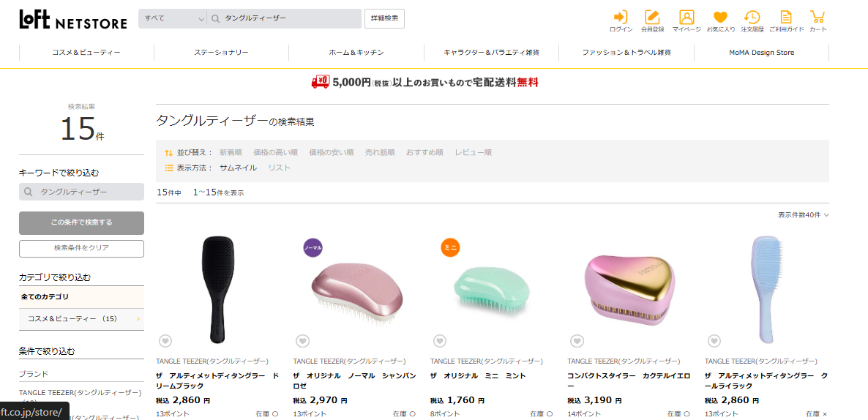Click price 税込 3,190 円
The width and height of the screenshot is (868, 420).
594,400
